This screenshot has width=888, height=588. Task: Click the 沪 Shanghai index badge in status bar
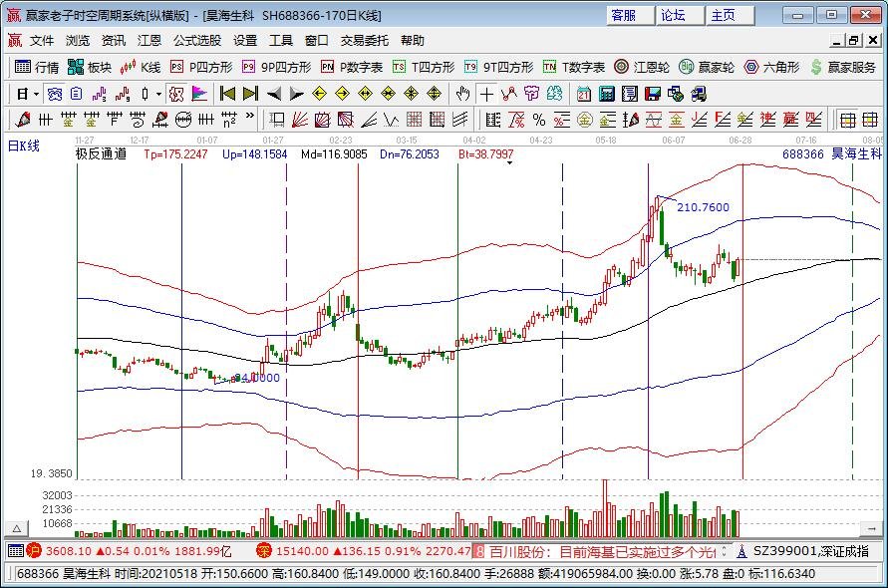point(34,550)
